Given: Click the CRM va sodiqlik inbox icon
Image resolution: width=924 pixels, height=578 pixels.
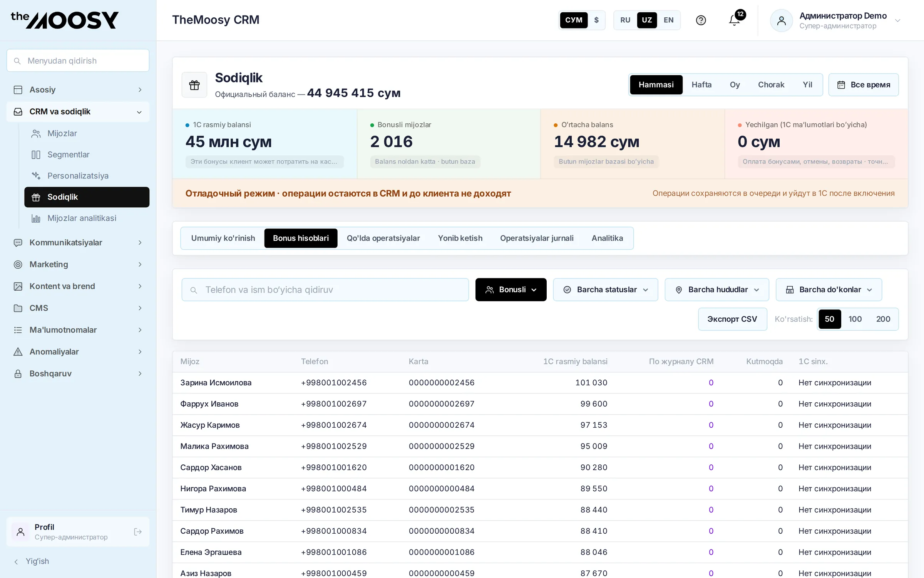Looking at the screenshot, I should [x=18, y=112].
